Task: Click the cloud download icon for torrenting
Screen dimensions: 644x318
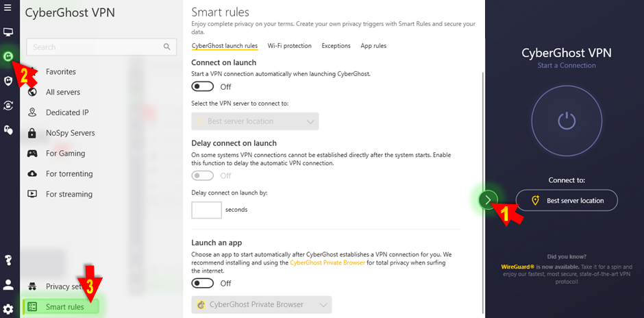Action: tap(32, 174)
